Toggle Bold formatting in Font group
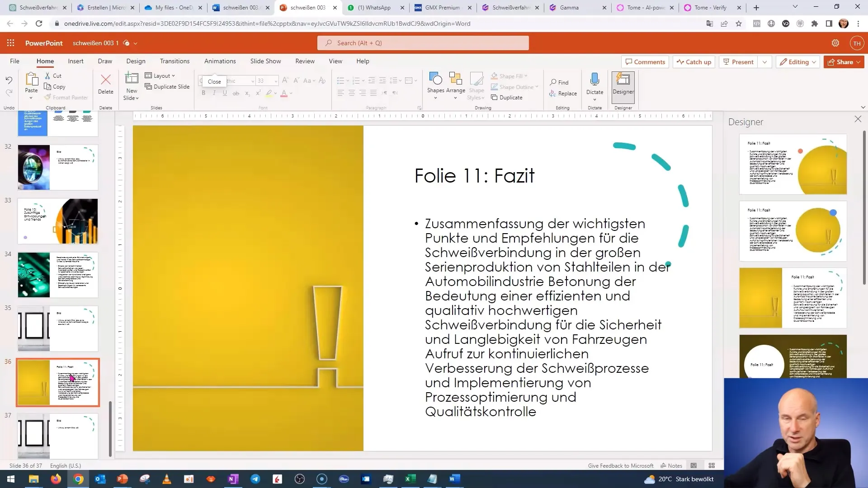 pos(204,94)
